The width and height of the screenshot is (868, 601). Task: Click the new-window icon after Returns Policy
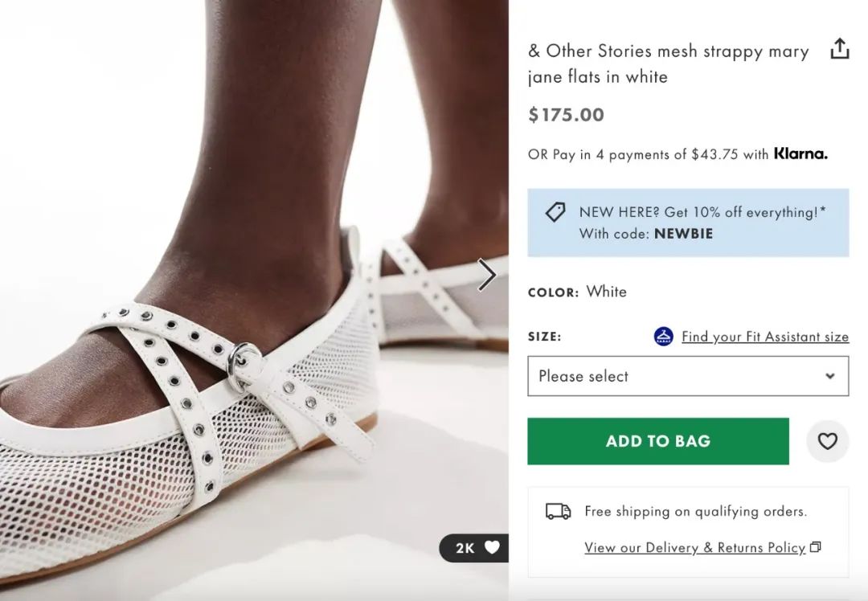(816, 547)
